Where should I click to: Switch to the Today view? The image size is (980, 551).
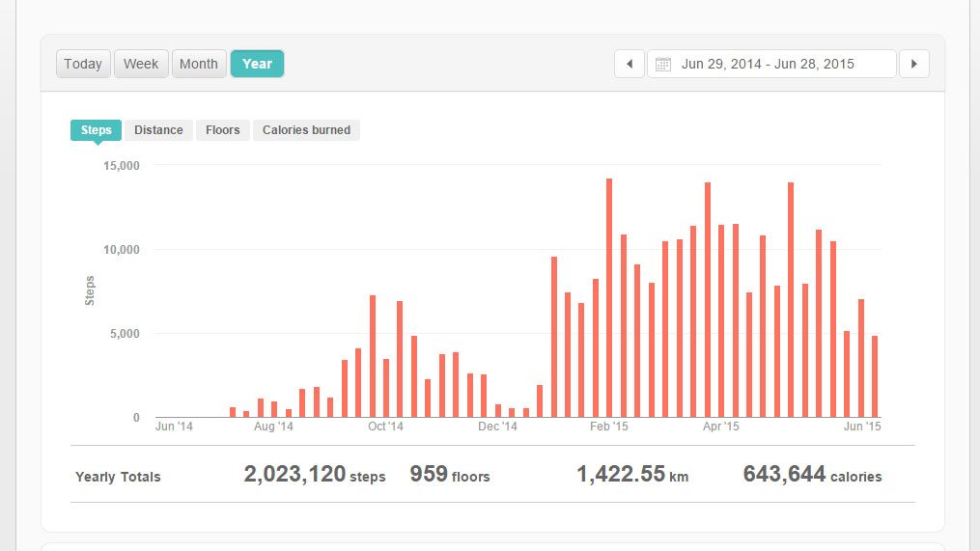coord(83,64)
